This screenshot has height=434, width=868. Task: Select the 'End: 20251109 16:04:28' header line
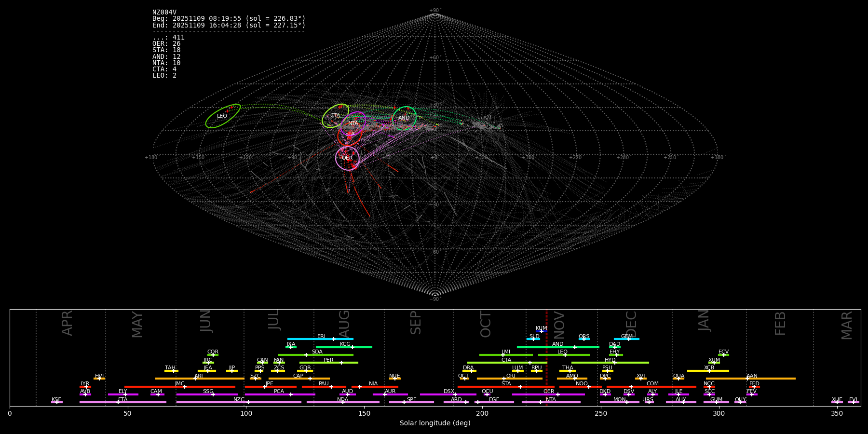[229, 25]
